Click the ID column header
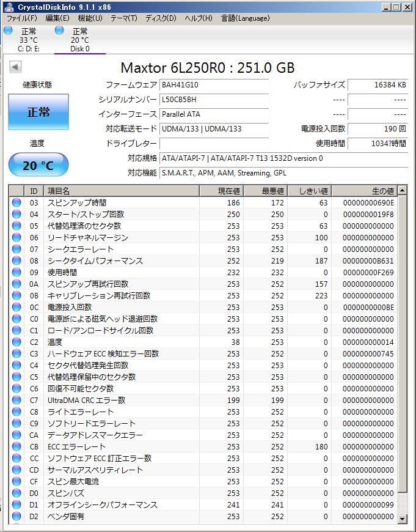This screenshot has width=416, height=532. pyautogui.click(x=34, y=191)
